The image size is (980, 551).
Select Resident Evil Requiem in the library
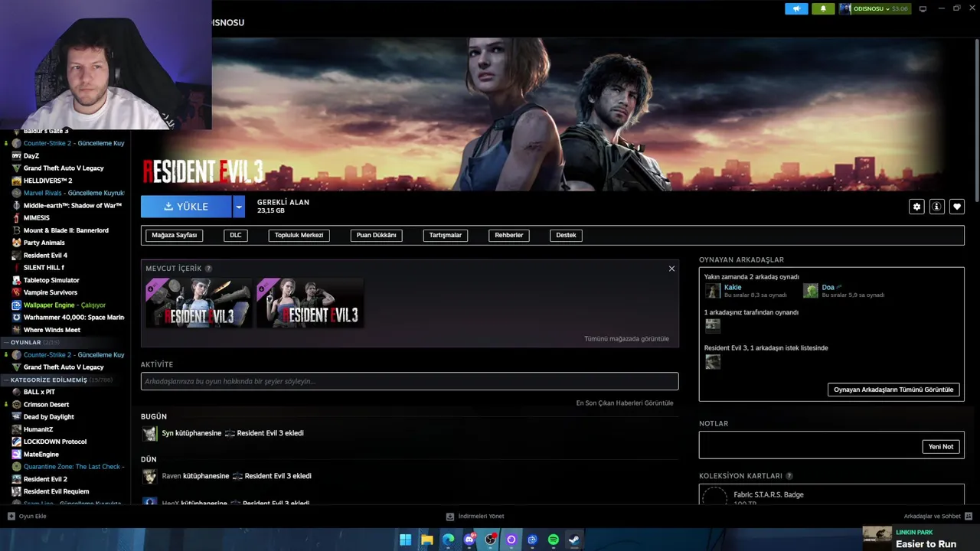click(x=56, y=491)
